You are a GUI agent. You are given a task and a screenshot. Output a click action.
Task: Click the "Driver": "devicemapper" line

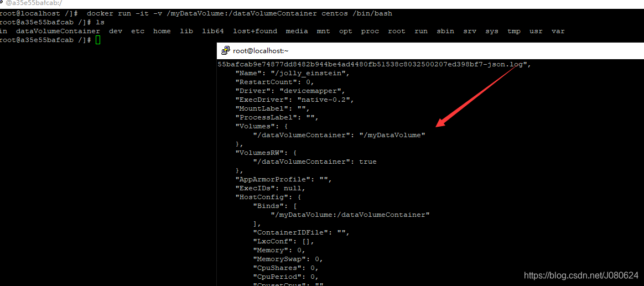(x=290, y=91)
